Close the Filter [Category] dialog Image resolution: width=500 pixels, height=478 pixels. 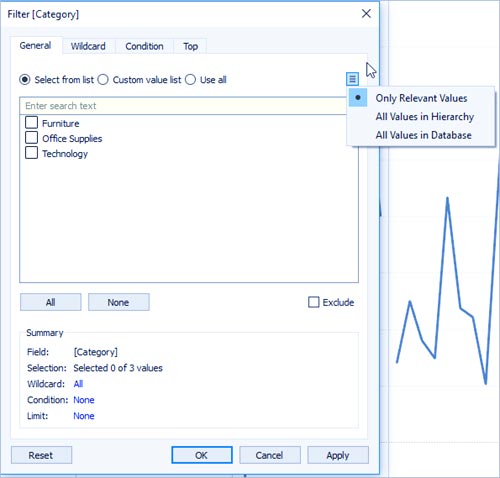point(366,14)
